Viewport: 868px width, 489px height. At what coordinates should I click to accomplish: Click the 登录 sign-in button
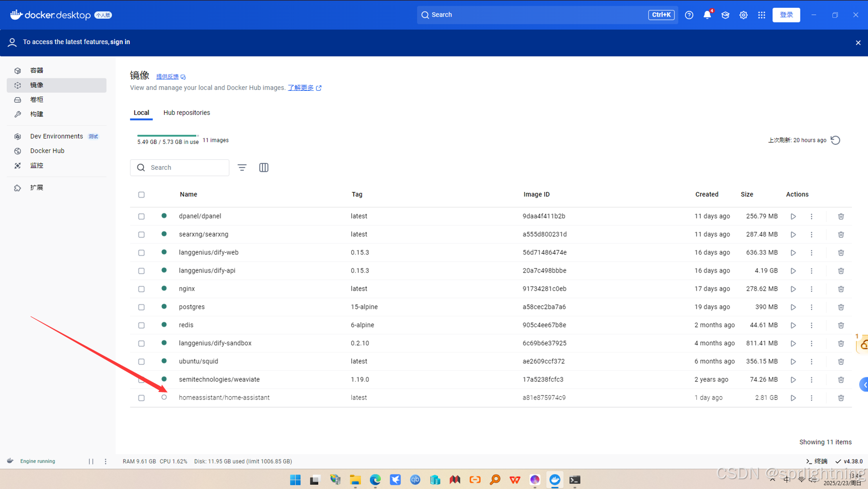pyautogui.click(x=786, y=15)
